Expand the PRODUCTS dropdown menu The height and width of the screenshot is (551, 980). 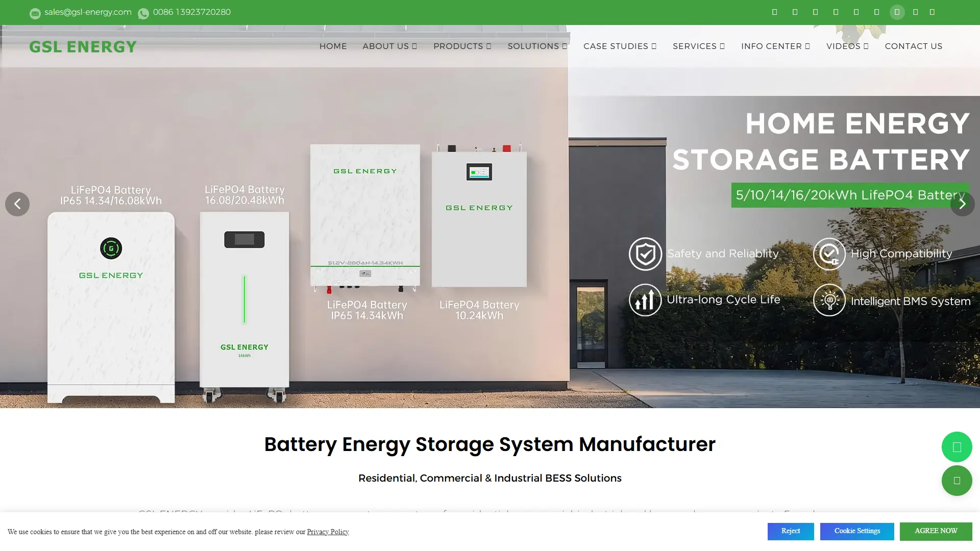click(x=462, y=46)
